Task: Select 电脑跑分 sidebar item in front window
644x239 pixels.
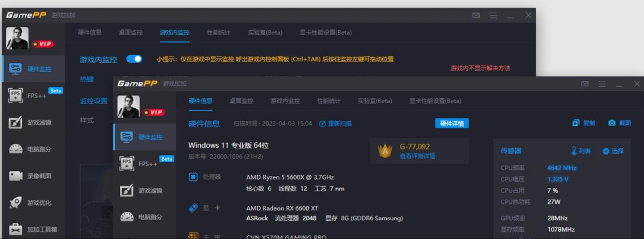Action: point(145,217)
